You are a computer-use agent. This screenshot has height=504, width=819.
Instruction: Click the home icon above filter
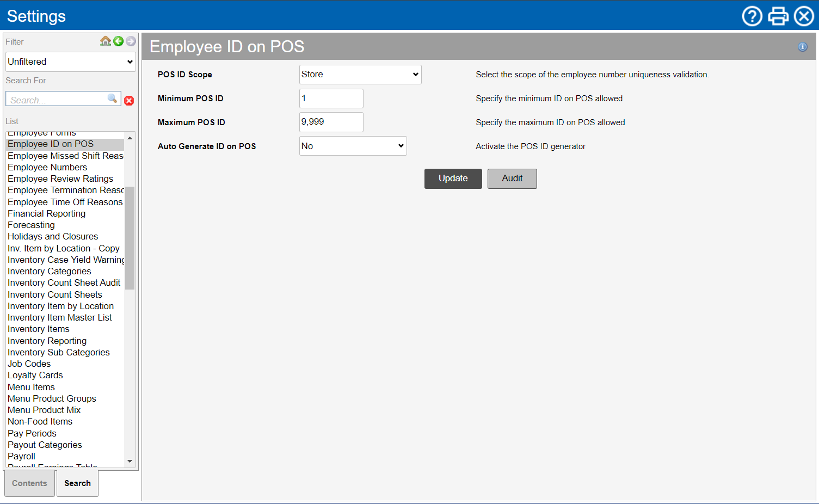tap(106, 41)
